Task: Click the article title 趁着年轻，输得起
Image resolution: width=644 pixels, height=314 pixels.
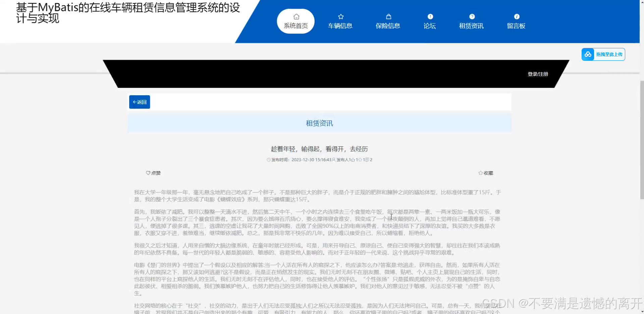Action: coord(319,149)
